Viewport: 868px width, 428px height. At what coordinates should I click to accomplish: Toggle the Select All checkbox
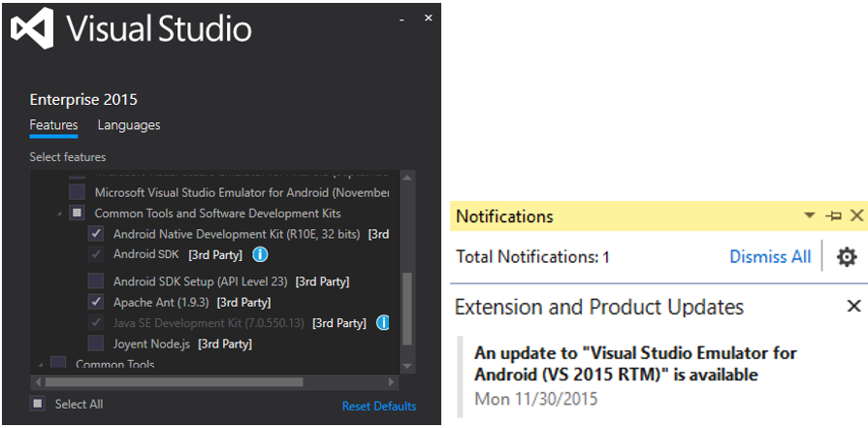38,404
